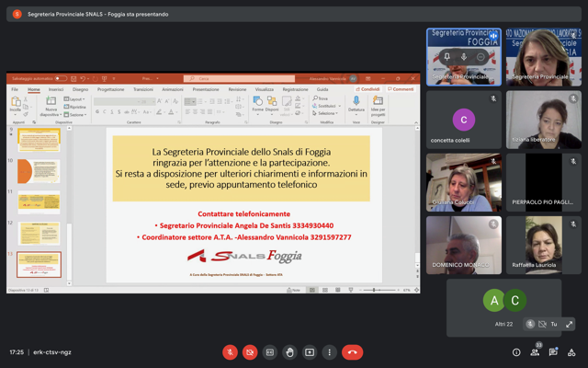Switch to the Disegno tab
The width and height of the screenshot is (588, 368).
pos(80,89)
